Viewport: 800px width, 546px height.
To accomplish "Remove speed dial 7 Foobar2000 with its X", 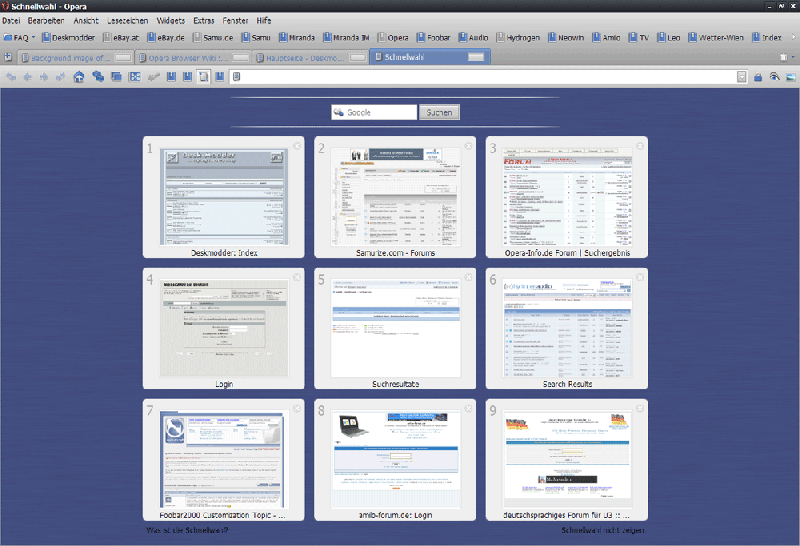I will pyautogui.click(x=297, y=409).
